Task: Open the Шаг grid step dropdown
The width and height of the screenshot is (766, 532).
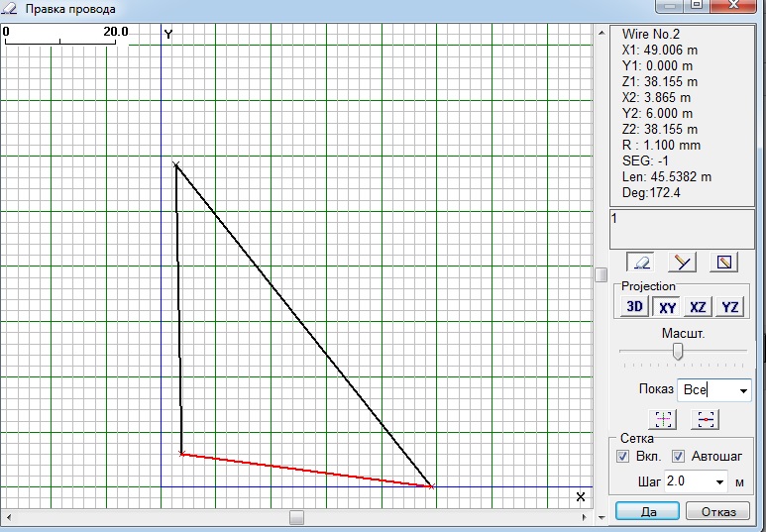Action: click(719, 482)
